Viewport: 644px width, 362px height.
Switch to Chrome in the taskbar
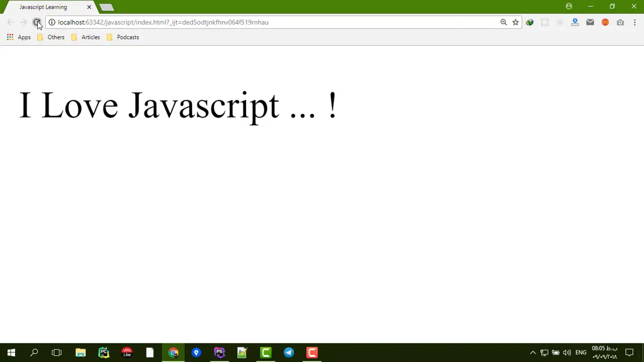173,352
